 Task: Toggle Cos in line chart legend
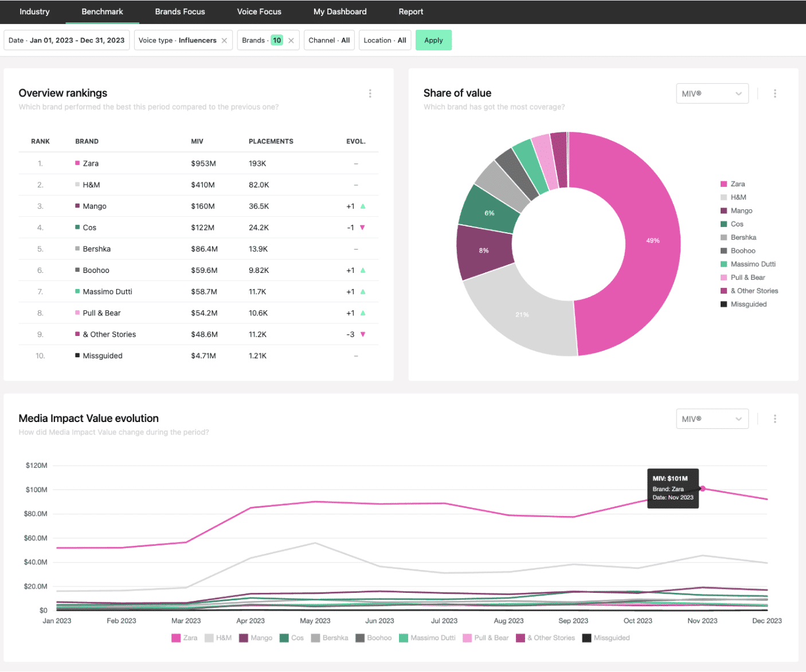point(292,638)
